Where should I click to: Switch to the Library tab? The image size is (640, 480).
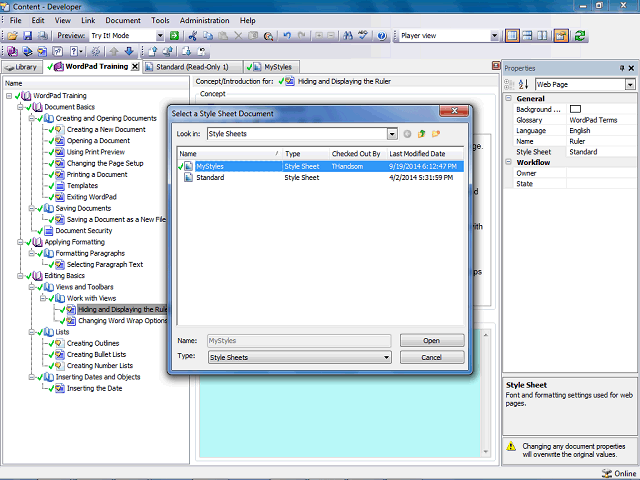pyautogui.click(x=22, y=67)
